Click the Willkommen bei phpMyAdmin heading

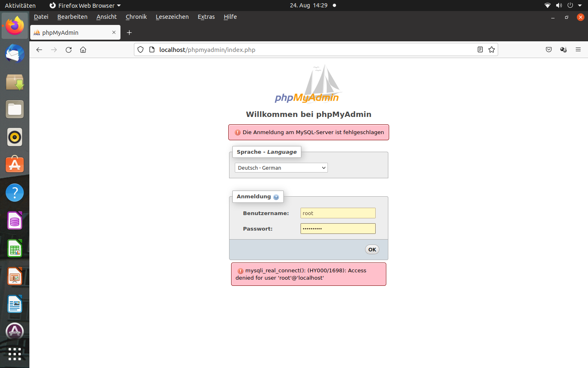[x=309, y=114]
